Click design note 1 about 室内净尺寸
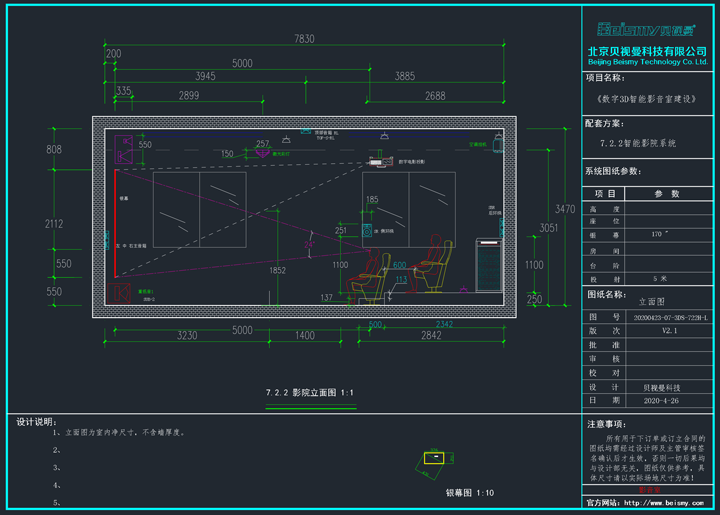 119,432
